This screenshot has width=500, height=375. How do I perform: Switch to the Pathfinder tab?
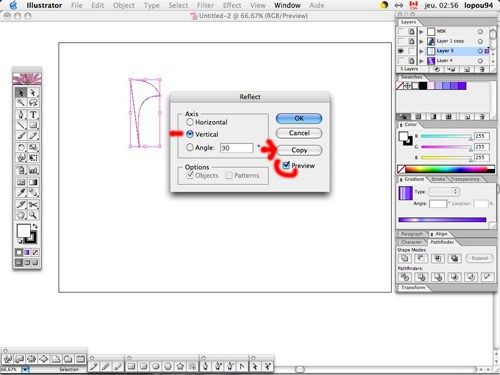point(442,242)
